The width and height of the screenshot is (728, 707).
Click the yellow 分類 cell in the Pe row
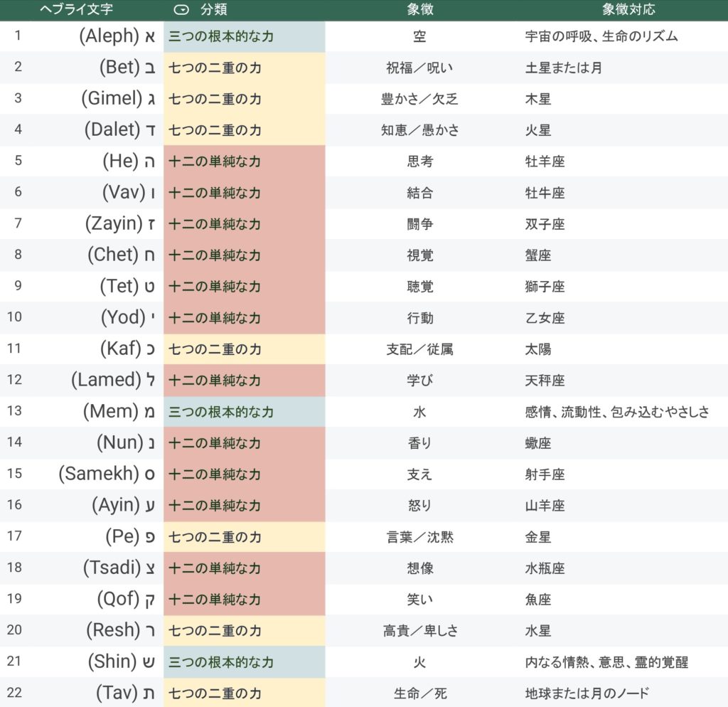coord(244,537)
